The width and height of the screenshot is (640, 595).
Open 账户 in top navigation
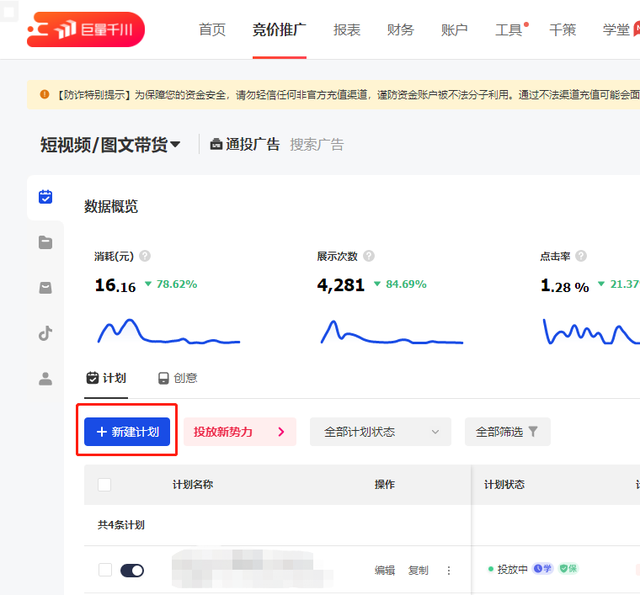tap(454, 30)
